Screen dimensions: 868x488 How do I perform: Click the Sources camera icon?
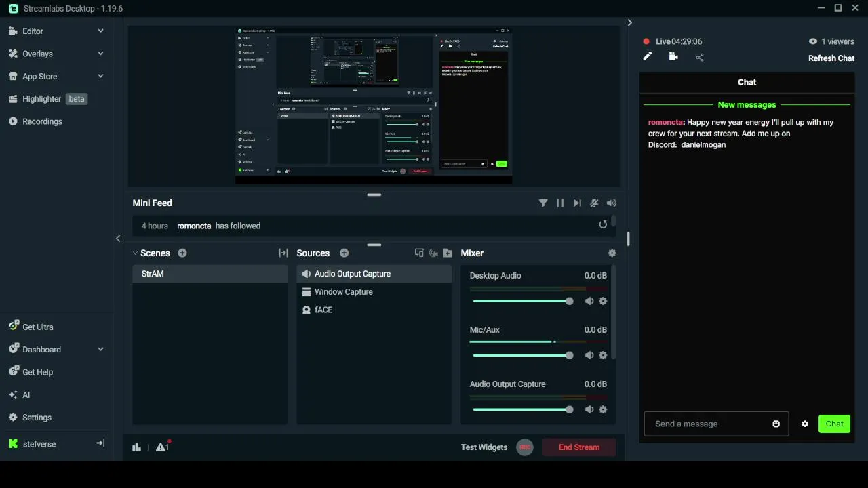point(433,253)
